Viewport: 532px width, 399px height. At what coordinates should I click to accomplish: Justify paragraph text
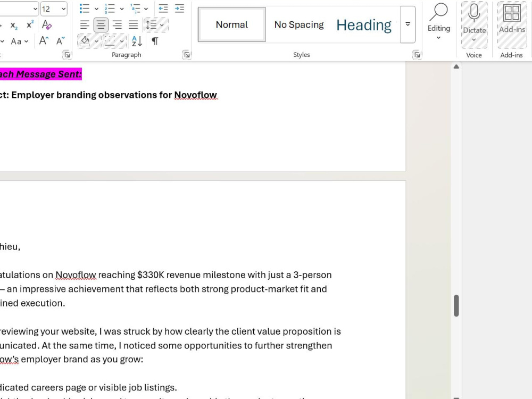pos(134,25)
